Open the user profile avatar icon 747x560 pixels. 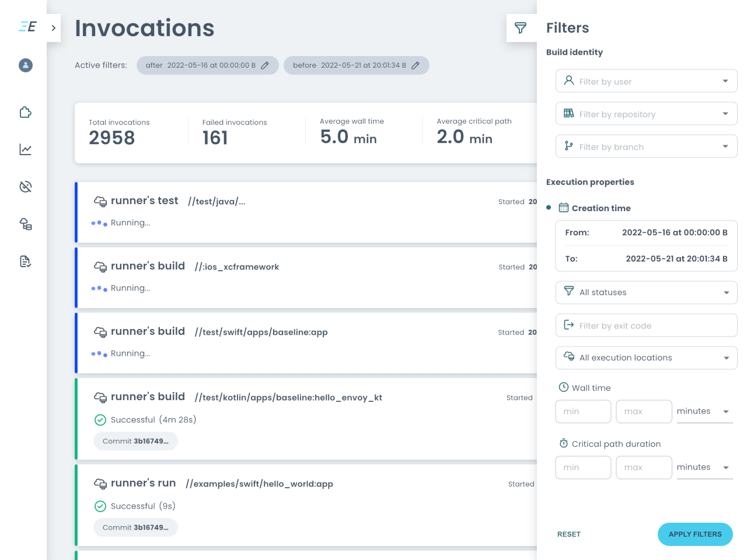[x=26, y=65]
